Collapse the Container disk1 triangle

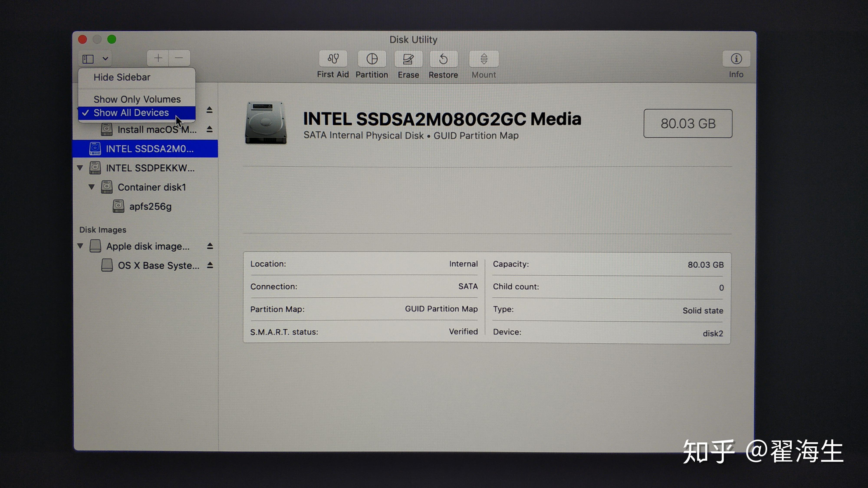[x=92, y=187]
